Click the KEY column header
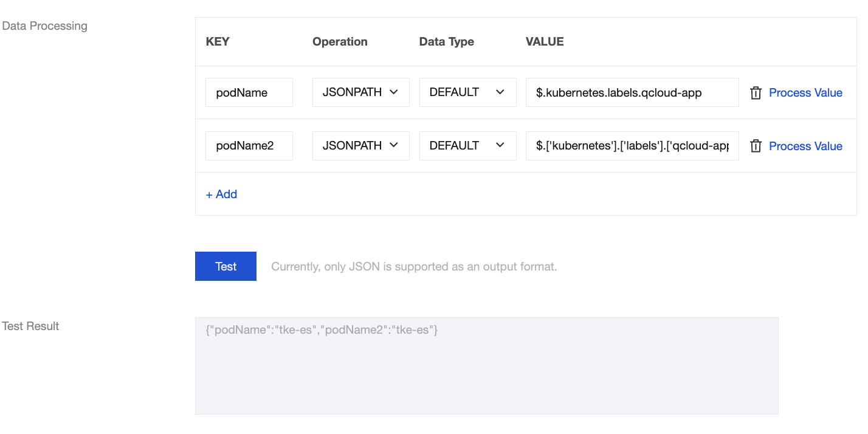The width and height of the screenshot is (868, 434). 218,42
